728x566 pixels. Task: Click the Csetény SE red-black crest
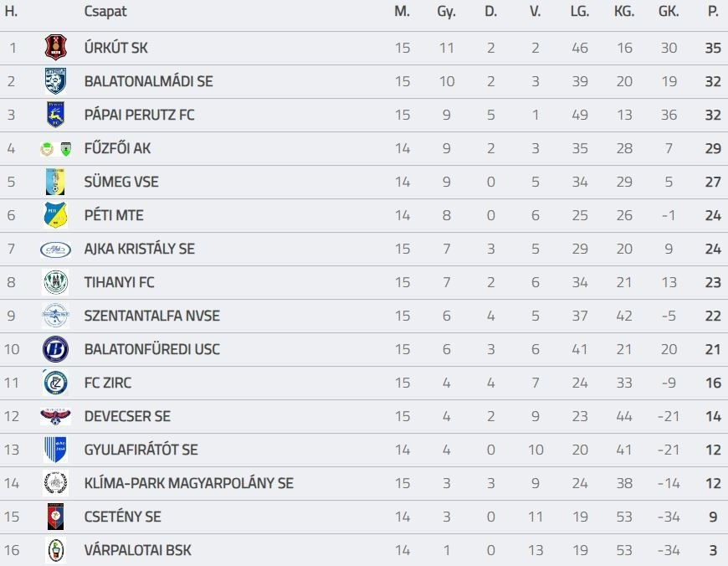coord(55,517)
